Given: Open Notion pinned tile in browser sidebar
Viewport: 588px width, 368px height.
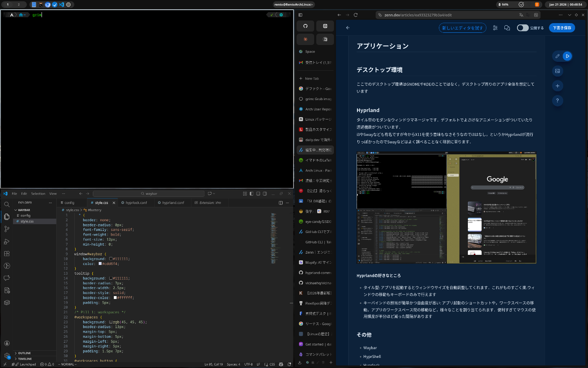Looking at the screenshot, I should pos(325,39).
